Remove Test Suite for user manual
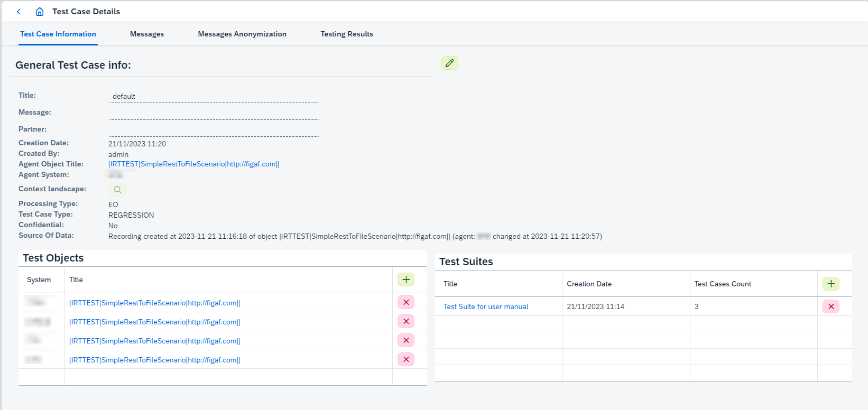 831,306
